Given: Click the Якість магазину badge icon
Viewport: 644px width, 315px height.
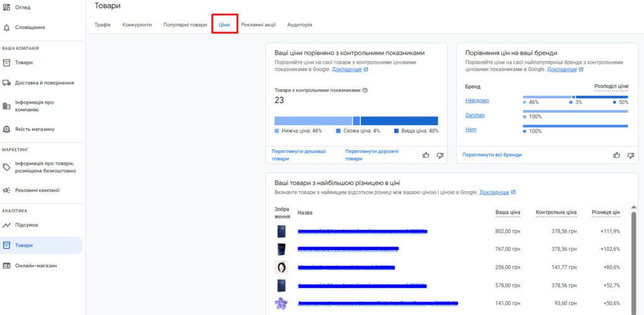Looking at the screenshot, I should point(6,129).
